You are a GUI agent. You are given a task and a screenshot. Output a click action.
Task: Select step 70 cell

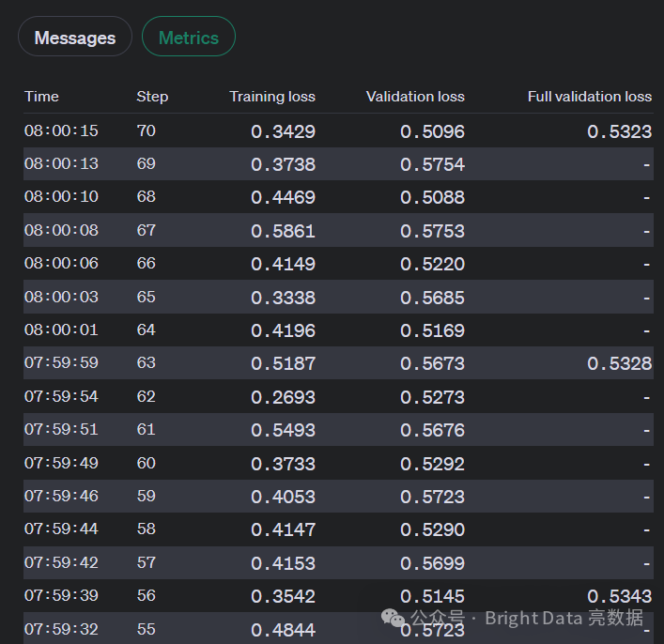[147, 130]
